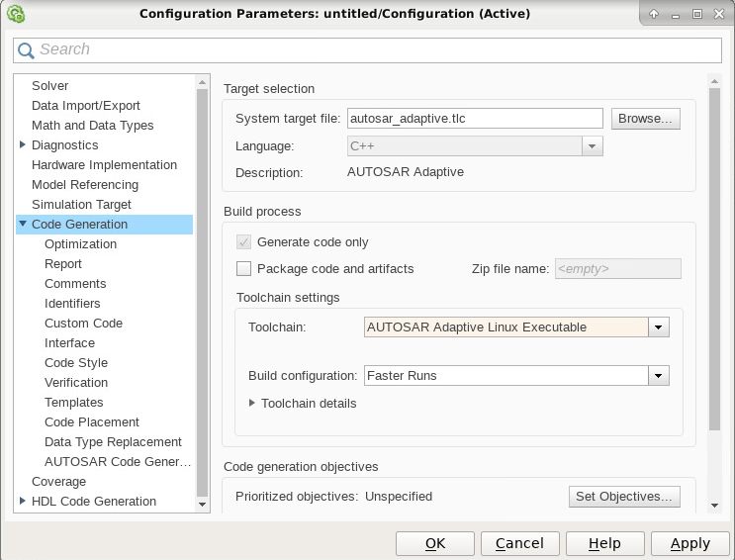This screenshot has height=560, width=735.
Task: Click the Zip file name field
Action: tap(618, 269)
